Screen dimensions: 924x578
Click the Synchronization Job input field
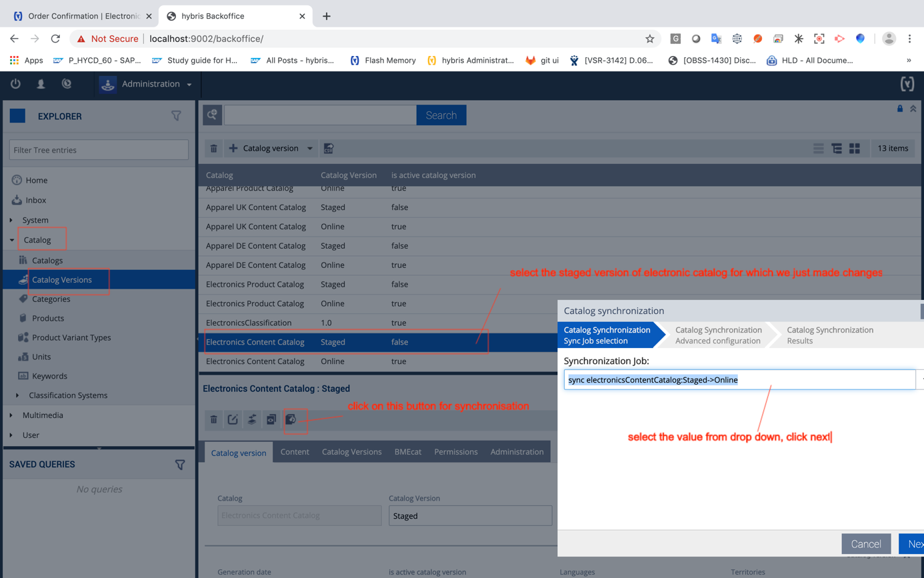(x=739, y=380)
